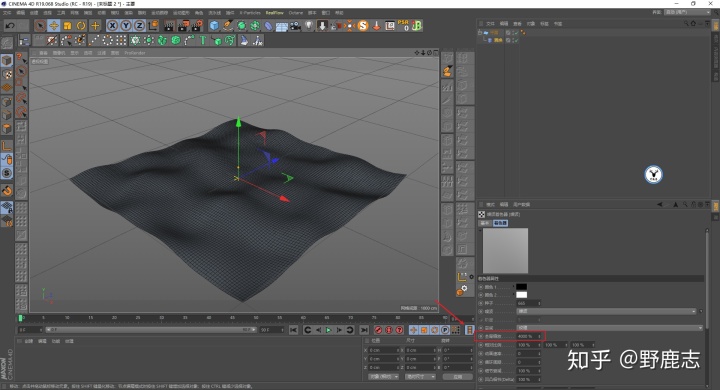The height and width of the screenshot is (390, 720).
Task: Click the attribute manager back arrow
Action: coord(660,204)
